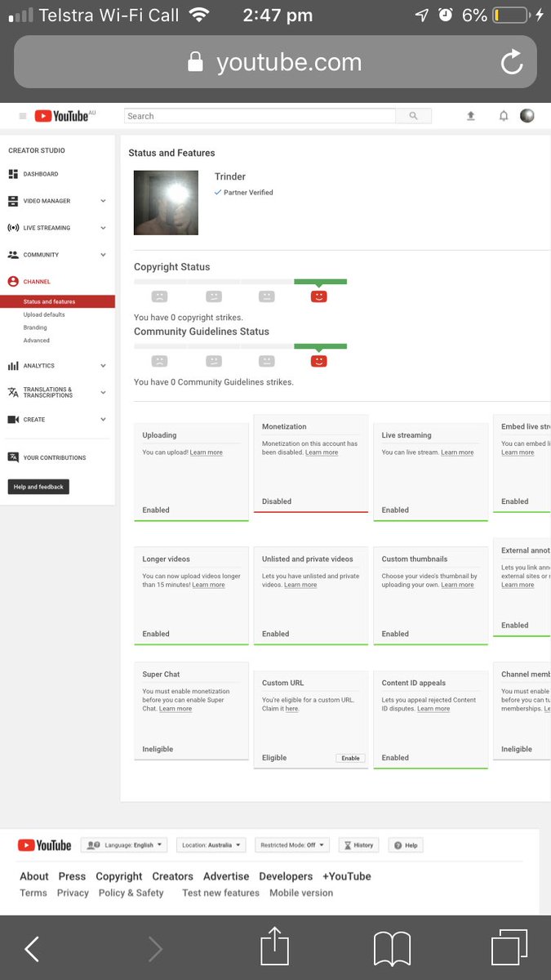Tap the Safari tabs icon
The width and height of the screenshot is (551, 980).
(509, 949)
